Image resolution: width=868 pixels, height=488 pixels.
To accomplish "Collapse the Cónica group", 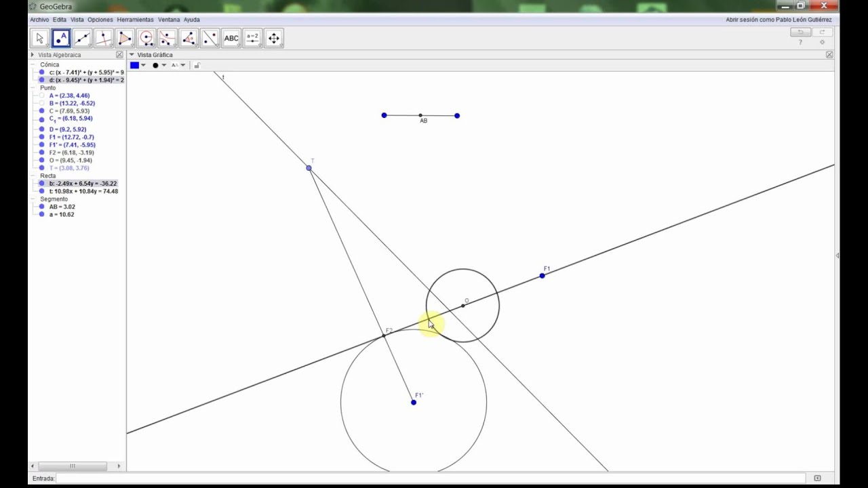I will tap(33, 64).
